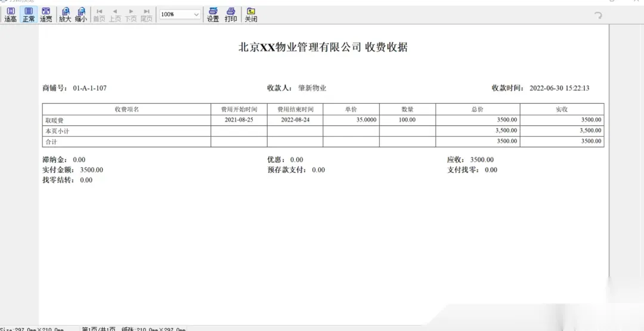Click the 适高 fit-height icon
Screen dimensions: 644x331
click(x=11, y=14)
